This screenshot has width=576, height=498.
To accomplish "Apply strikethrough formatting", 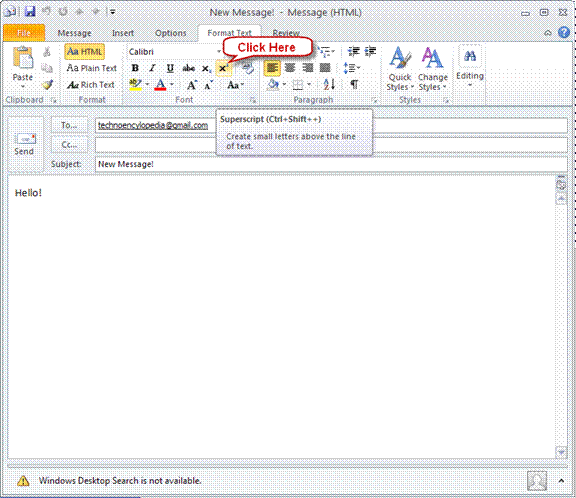I will click(x=188, y=68).
